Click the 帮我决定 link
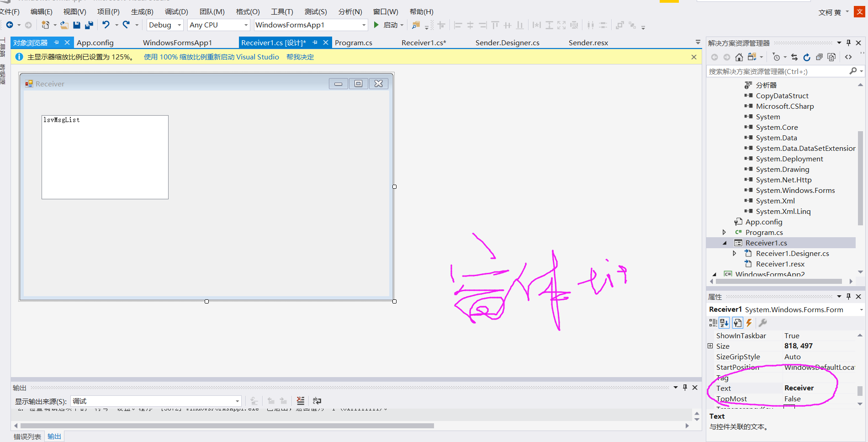Image resolution: width=868 pixels, height=442 pixels. (x=300, y=57)
